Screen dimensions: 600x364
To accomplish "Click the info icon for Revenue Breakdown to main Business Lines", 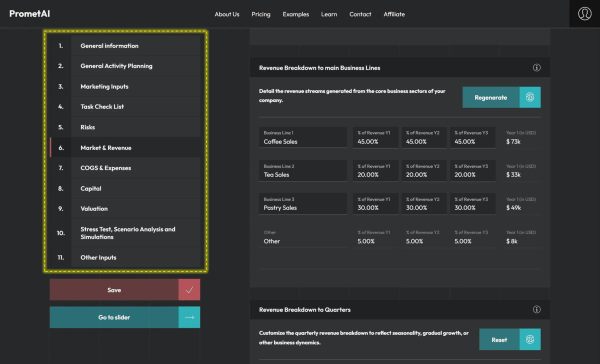I will (536, 67).
